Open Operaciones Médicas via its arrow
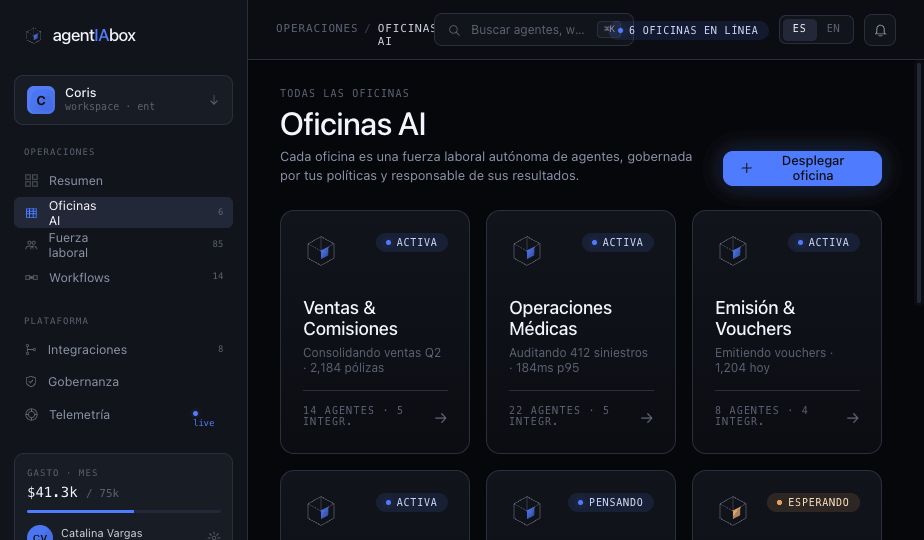Screen dimensions: 924x540 tap(646, 418)
